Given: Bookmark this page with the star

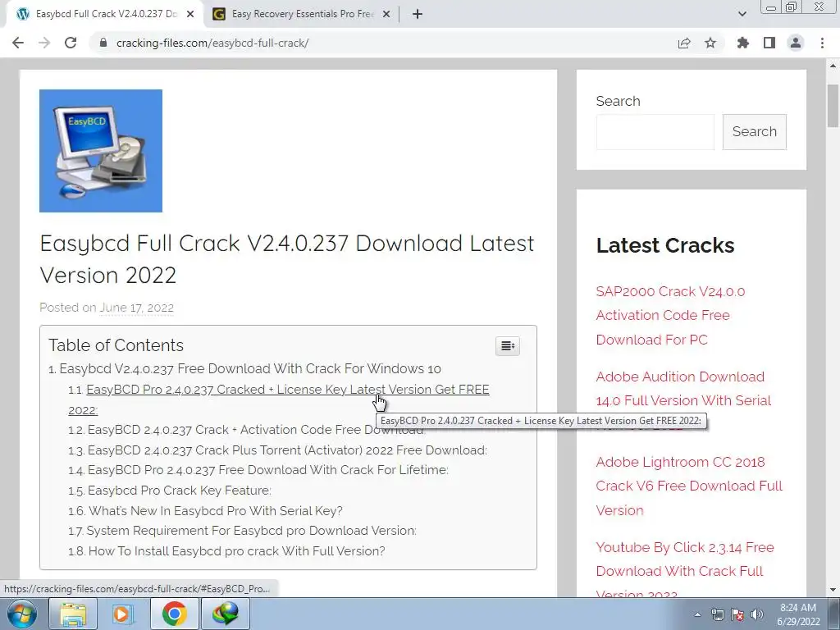Looking at the screenshot, I should coord(710,43).
